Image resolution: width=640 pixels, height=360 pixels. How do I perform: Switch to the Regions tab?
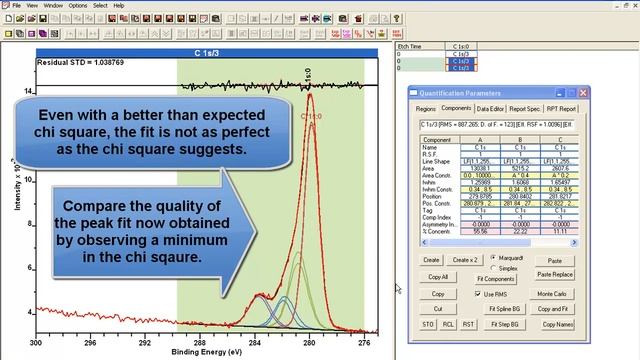pos(426,109)
